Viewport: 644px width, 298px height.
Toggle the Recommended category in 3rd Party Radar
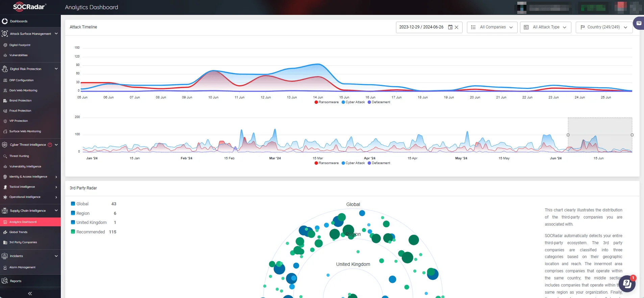point(88,232)
